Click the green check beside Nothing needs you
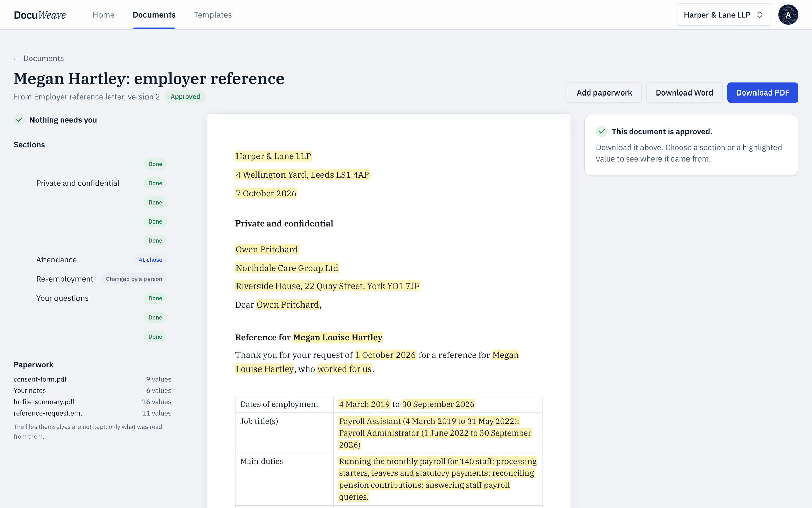Screen dimensions: 812x508 pos(19,120)
